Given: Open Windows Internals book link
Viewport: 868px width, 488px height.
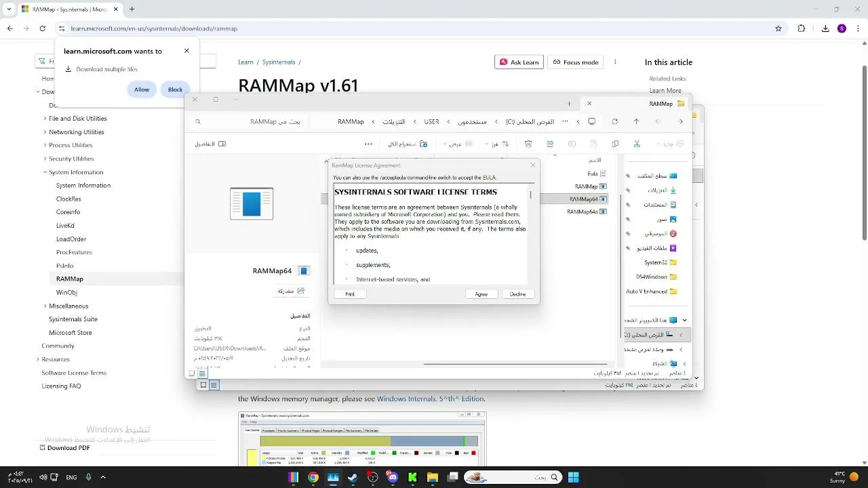Looking at the screenshot, I should click(431, 399).
